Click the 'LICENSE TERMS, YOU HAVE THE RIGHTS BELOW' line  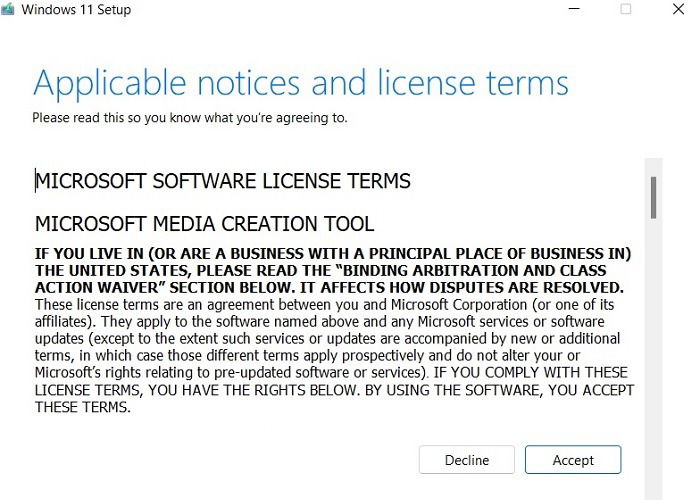point(334,390)
